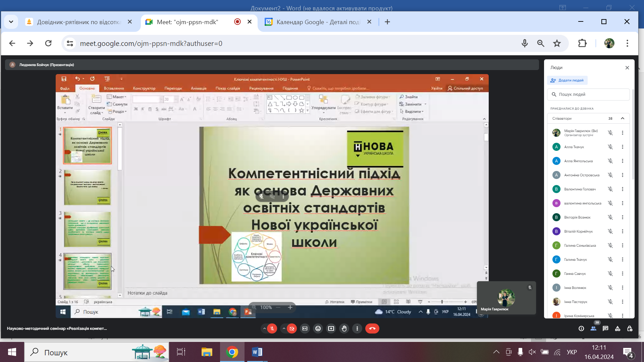The image size is (644, 362).
Task: Close the Meet ojm-ppsn-mdk tab
Action: click(250, 22)
